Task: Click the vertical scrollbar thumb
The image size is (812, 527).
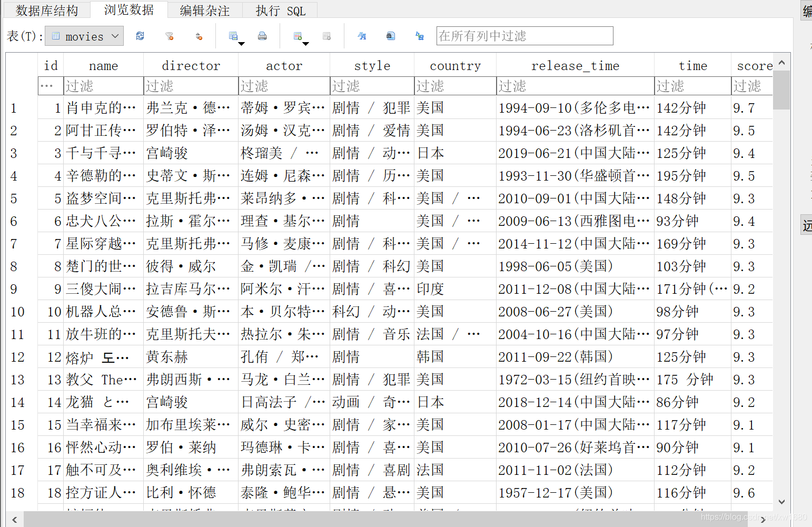Action: click(781, 90)
